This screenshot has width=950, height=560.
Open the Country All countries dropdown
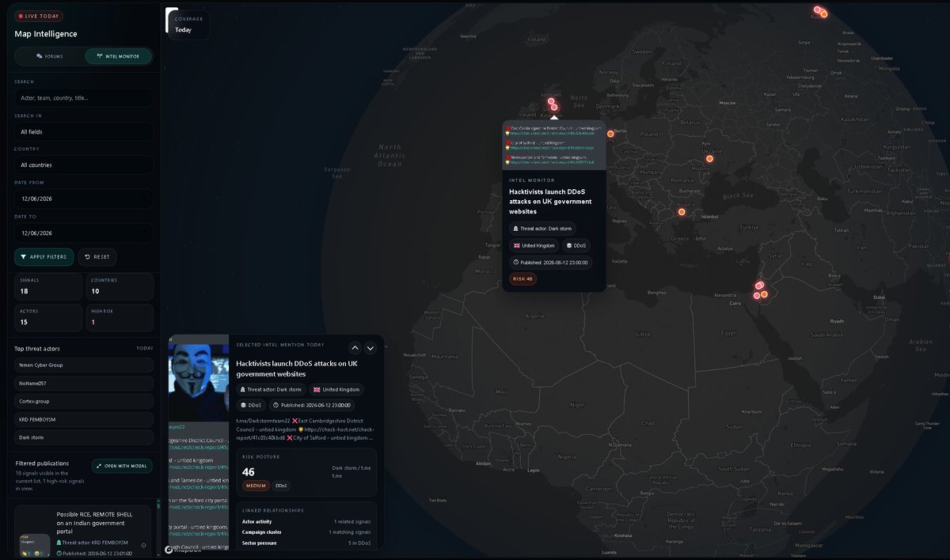point(84,165)
